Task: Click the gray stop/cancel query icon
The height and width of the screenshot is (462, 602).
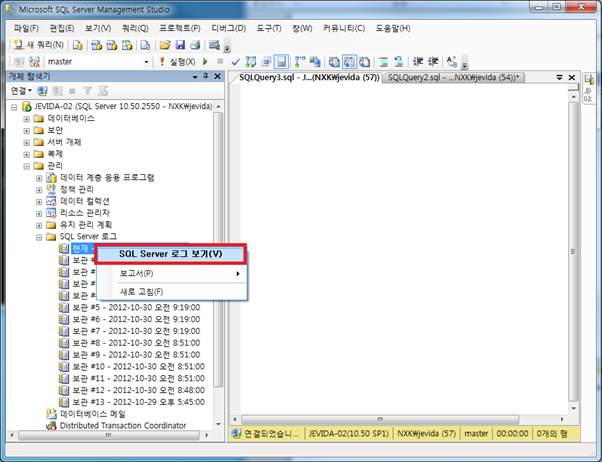Action: 220,61
